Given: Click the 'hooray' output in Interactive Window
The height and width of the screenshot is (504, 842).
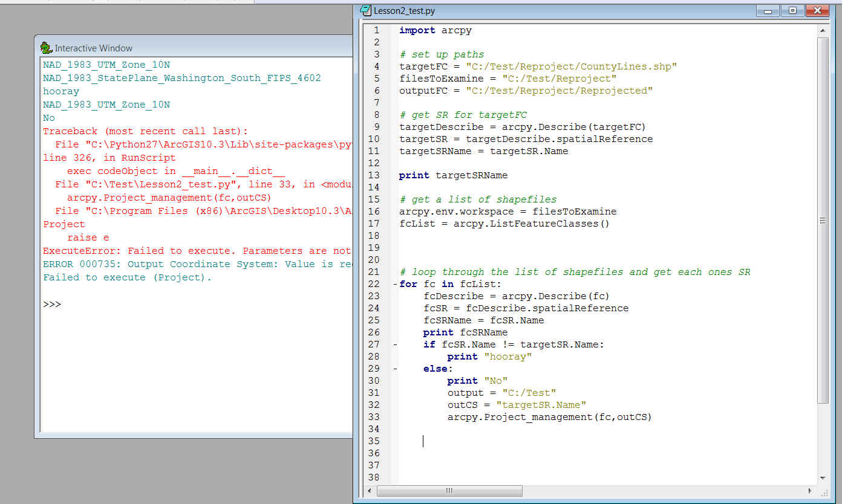Looking at the screenshot, I should (61, 91).
